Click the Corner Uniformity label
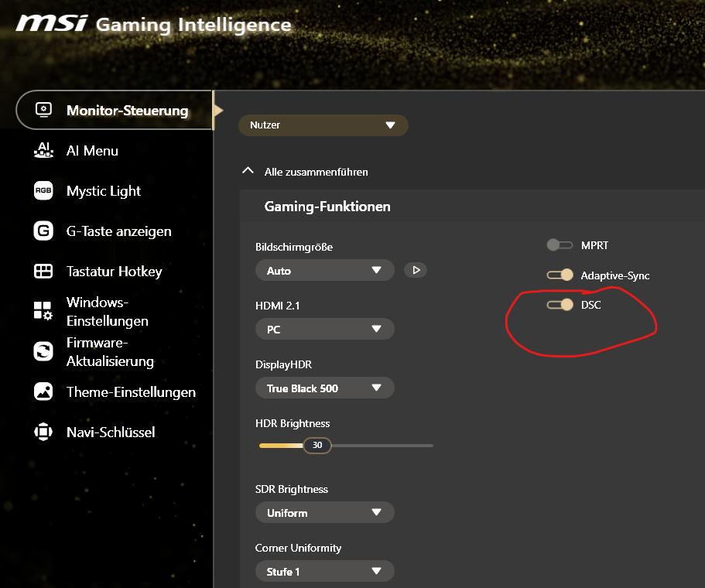705x588 pixels. click(298, 548)
